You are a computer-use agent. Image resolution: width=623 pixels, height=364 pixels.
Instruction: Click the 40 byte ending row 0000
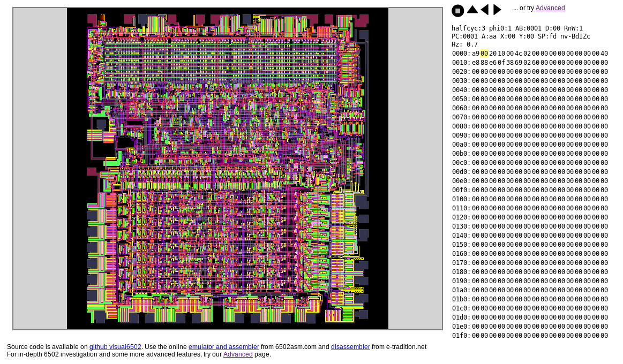[x=604, y=54]
